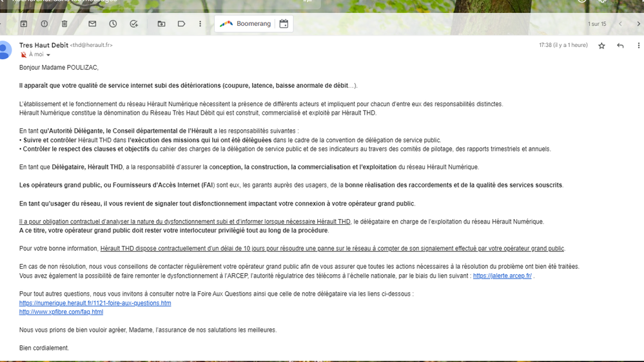
Task: Delete the email using the trash icon
Action: [x=64, y=24]
